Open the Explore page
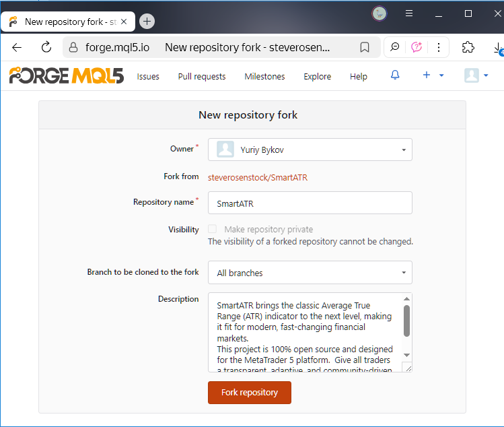The image size is (504, 427). coord(317,76)
